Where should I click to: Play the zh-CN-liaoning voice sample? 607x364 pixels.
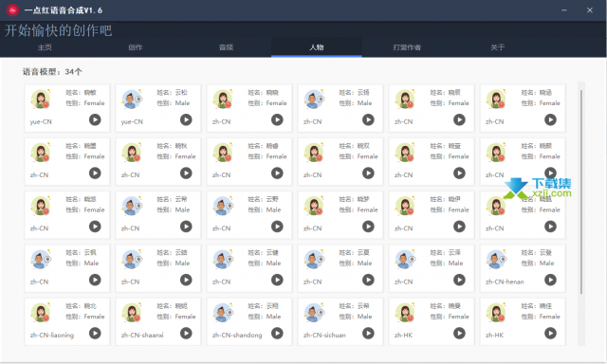tap(95, 333)
